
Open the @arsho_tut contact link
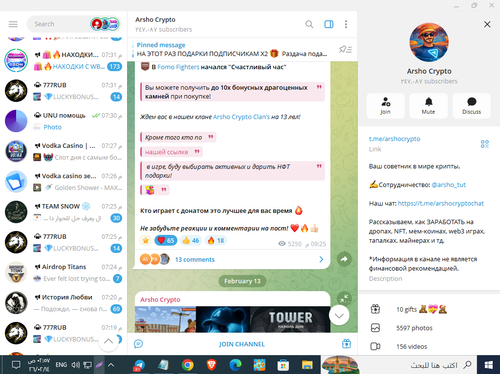point(449,185)
